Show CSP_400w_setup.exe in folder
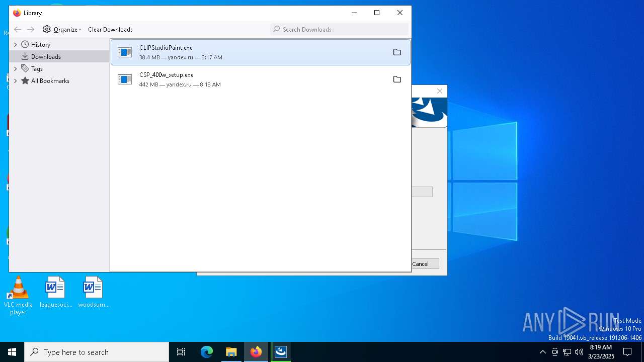 pyautogui.click(x=397, y=79)
